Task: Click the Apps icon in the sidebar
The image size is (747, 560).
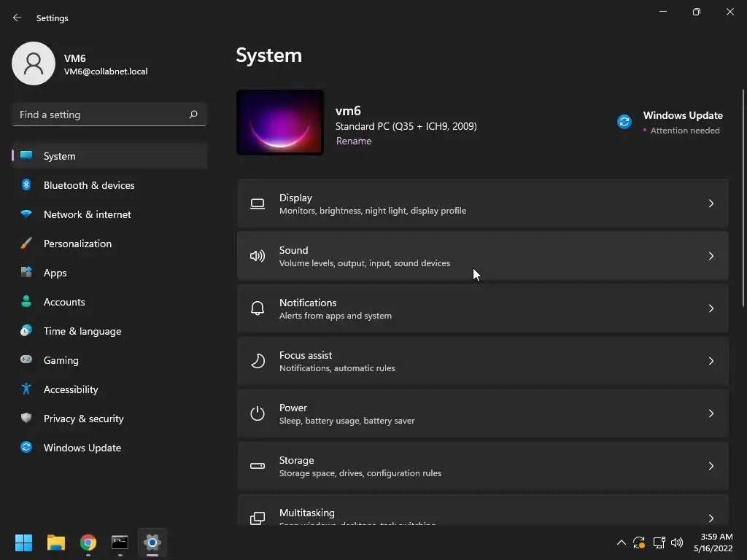Action: click(x=26, y=273)
